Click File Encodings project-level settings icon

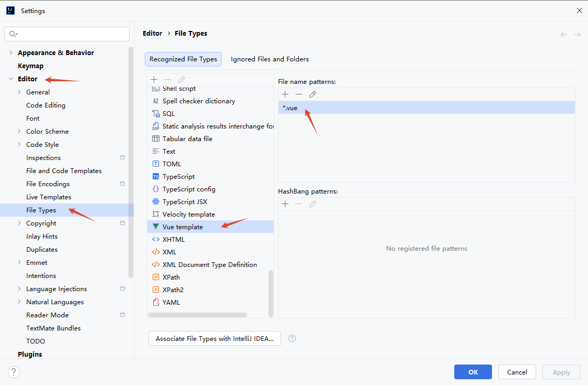point(122,184)
